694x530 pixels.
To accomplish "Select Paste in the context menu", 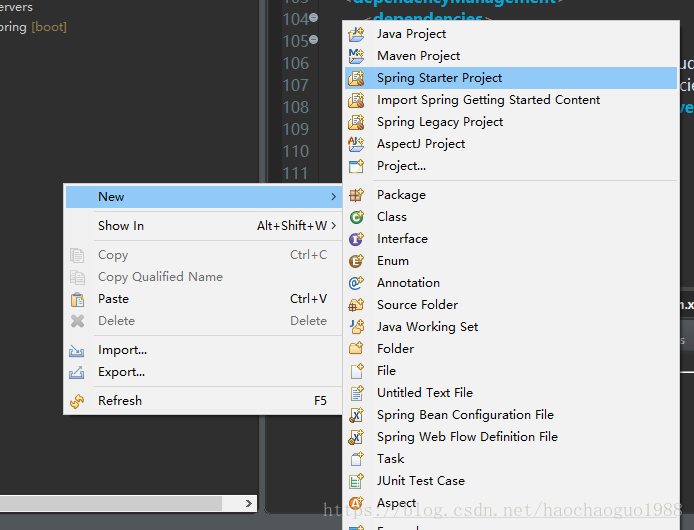I will tap(204, 299).
